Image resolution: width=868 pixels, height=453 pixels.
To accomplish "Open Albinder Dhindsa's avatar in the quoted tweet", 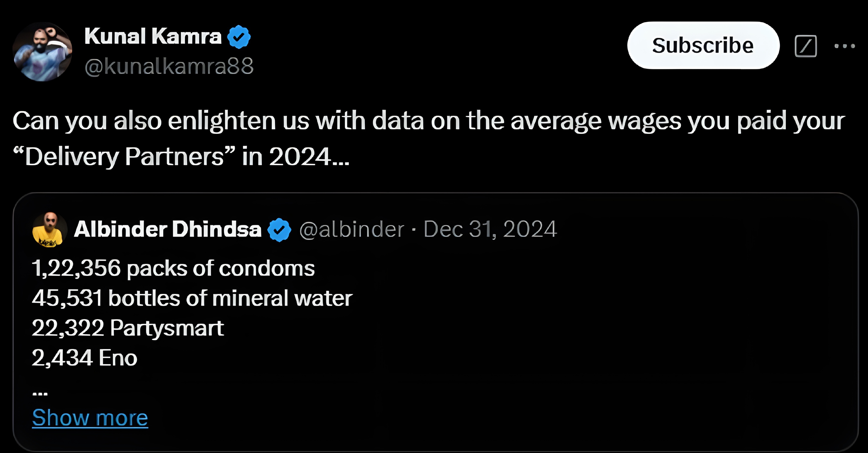I will tap(50, 229).
